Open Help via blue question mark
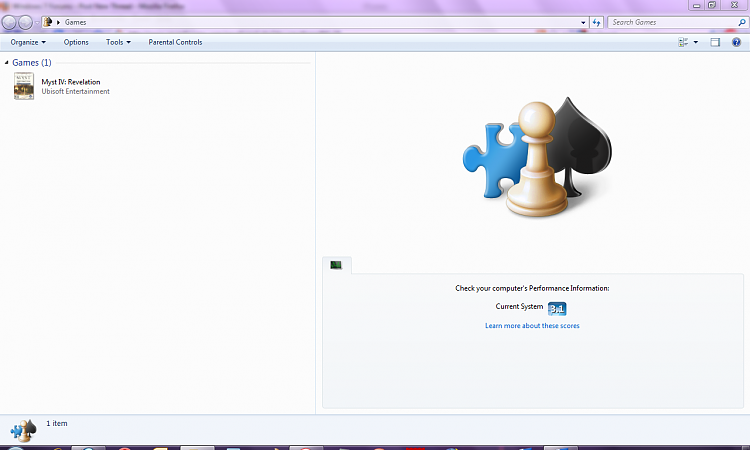The image size is (750, 450). [736, 42]
